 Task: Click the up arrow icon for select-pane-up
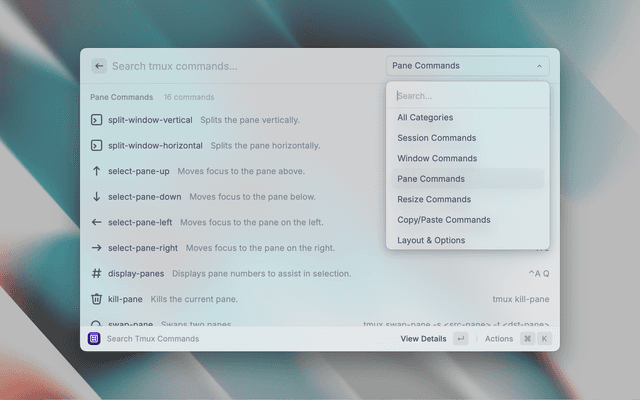(97, 171)
